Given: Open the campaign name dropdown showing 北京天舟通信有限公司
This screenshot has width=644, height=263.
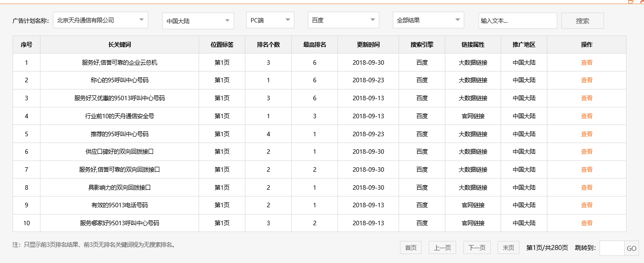Looking at the screenshot, I should pos(100,20).
